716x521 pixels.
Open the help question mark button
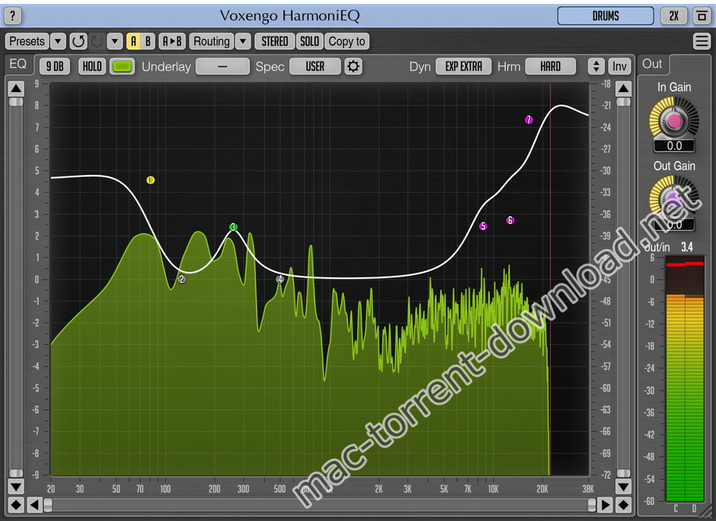pos(12,16)
